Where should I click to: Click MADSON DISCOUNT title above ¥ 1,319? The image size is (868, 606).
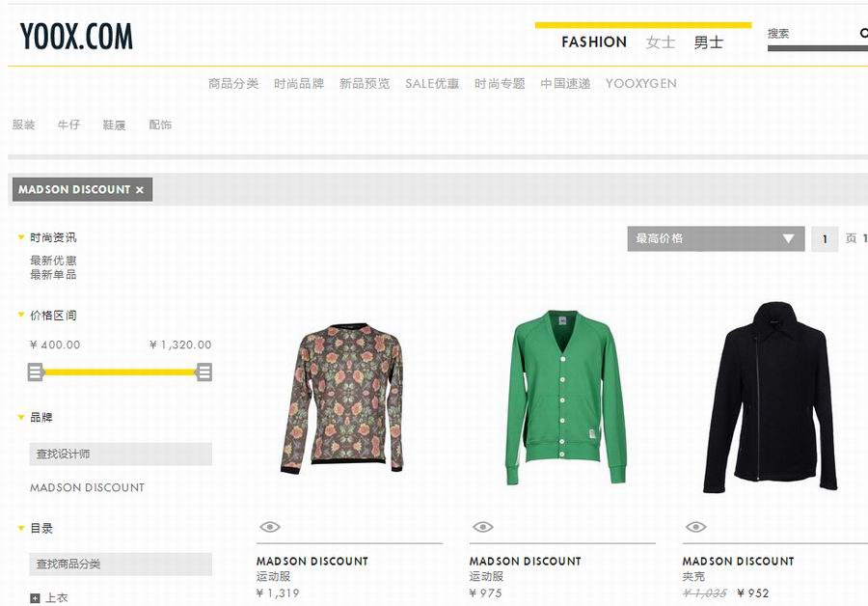312,562
